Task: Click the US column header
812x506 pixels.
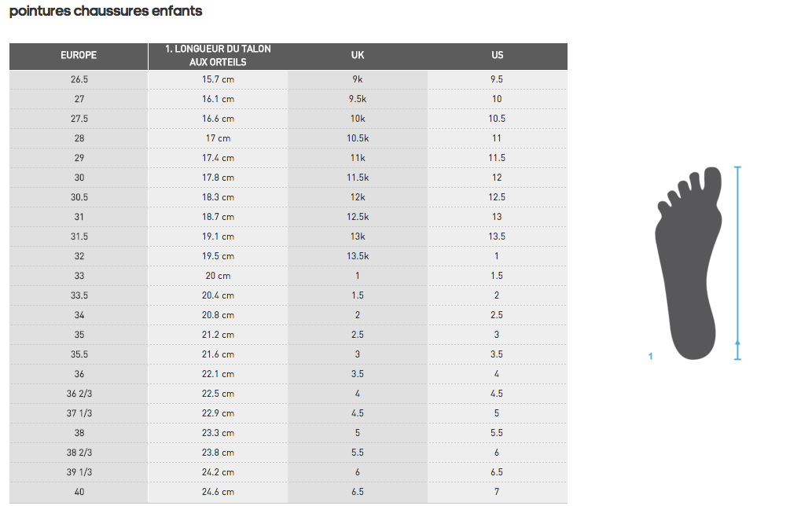Action: click(497, 55)
